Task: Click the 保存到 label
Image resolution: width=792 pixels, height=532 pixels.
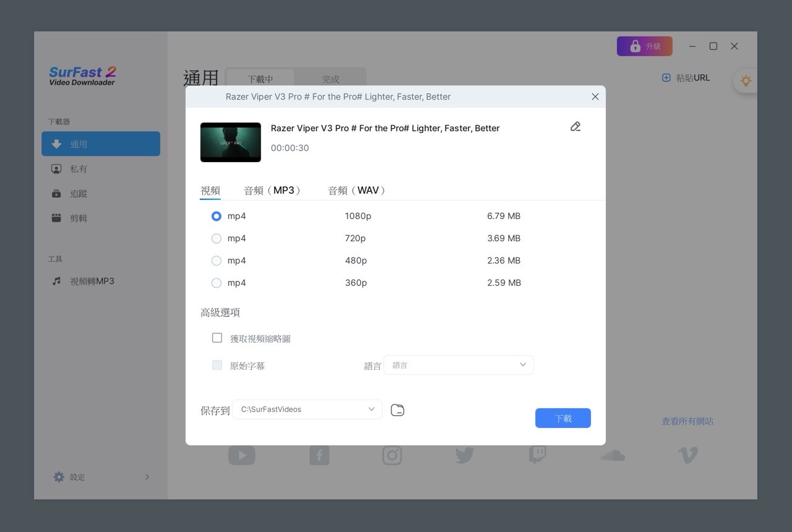Action: coord(215,411)
